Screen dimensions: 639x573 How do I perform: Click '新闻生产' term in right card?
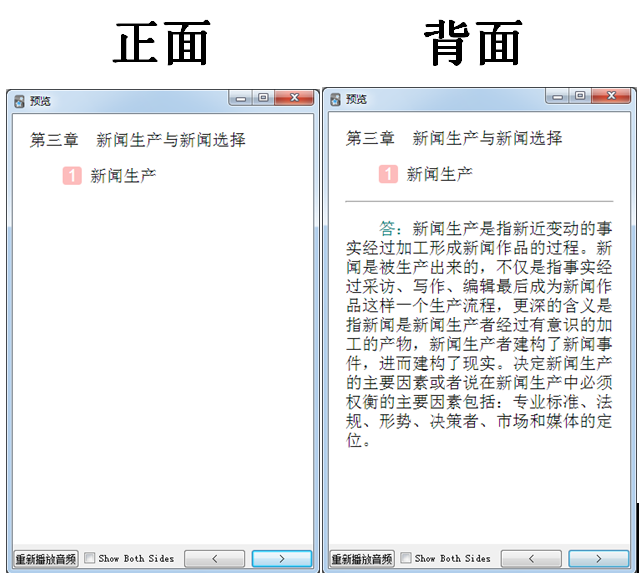coord(440,174)
